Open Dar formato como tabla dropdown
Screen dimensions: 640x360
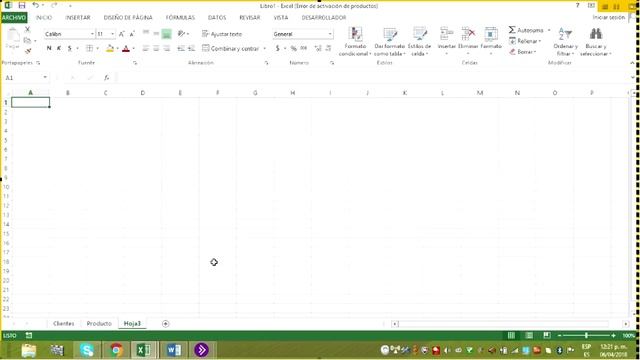coord(389,41)
